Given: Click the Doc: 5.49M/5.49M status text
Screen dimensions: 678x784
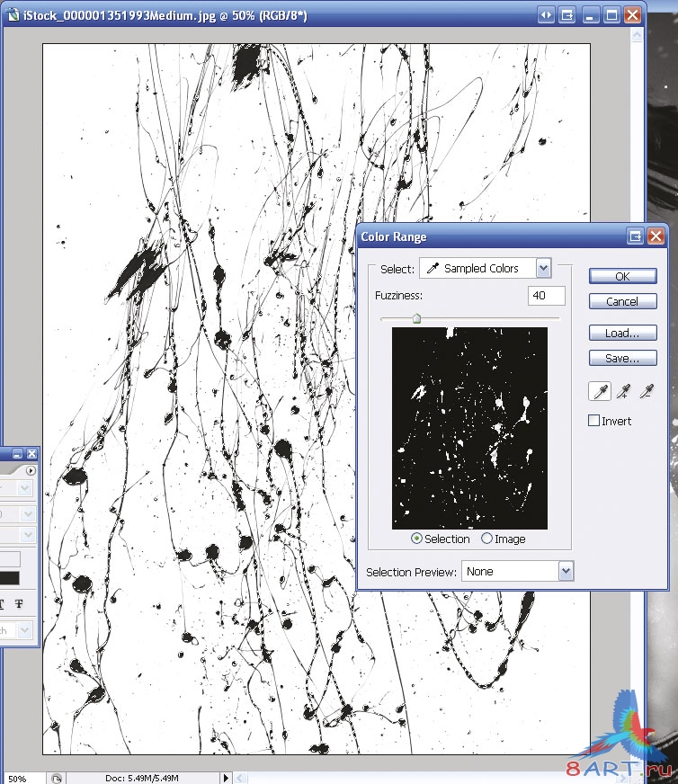Looking at the screenshot, I should click(x=142, y=778).
